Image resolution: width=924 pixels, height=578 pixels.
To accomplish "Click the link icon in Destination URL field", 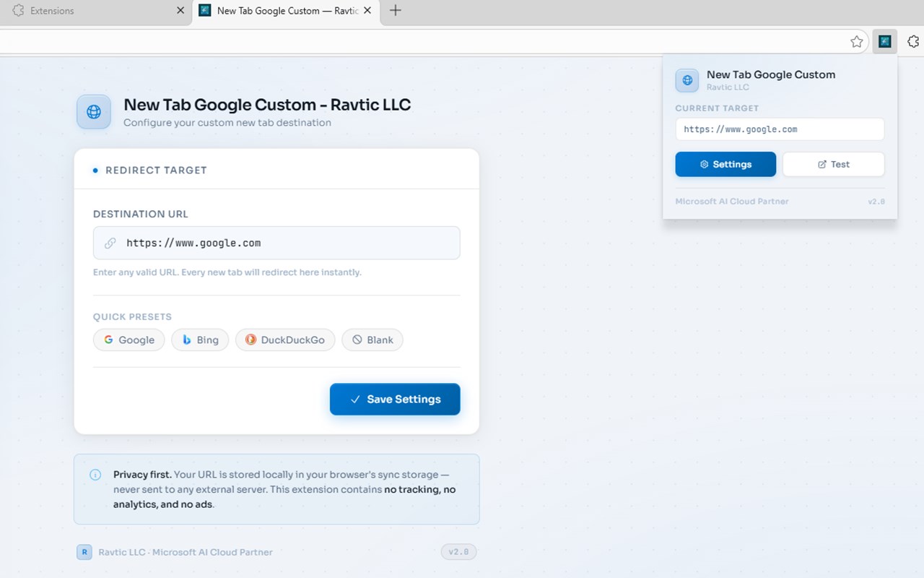I will point(110,243).
